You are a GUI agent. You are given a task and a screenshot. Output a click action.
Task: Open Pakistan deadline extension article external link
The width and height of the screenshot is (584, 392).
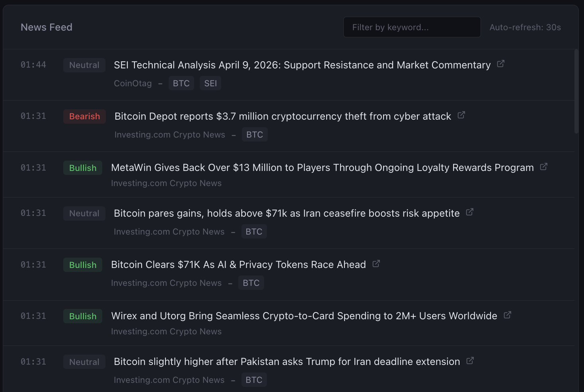click(x=470, y=360)
